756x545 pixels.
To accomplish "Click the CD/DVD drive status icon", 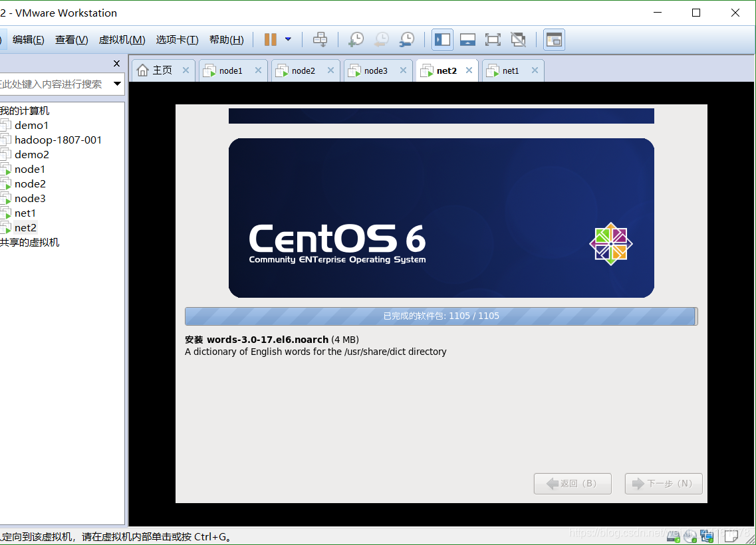I will click(690, 536).
